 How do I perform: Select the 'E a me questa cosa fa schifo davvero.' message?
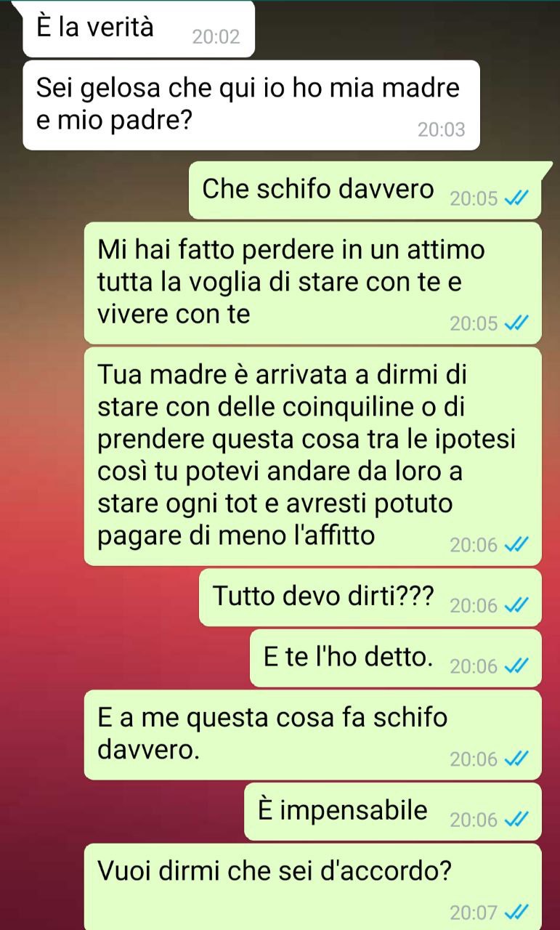[x=313, y=735]
